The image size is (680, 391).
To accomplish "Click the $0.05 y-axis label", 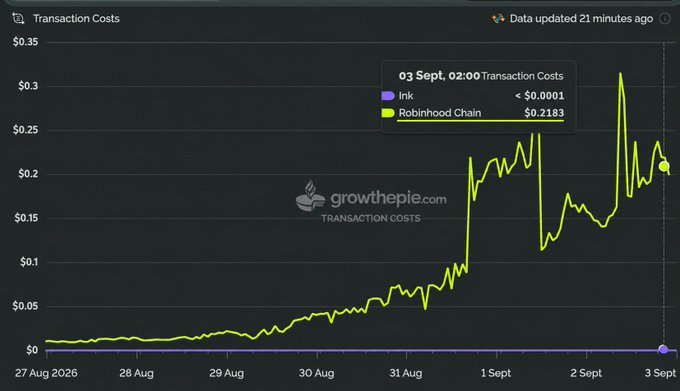I will tap(26, 306).
